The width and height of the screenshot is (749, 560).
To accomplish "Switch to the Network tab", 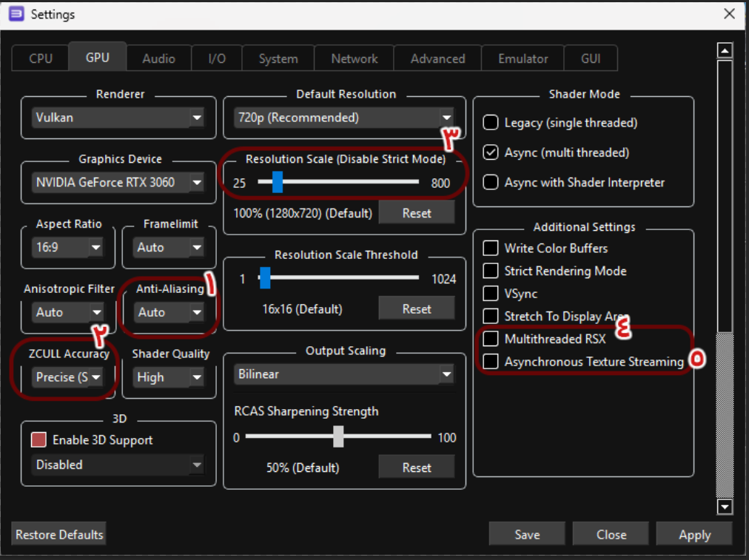I will point(354,58).
